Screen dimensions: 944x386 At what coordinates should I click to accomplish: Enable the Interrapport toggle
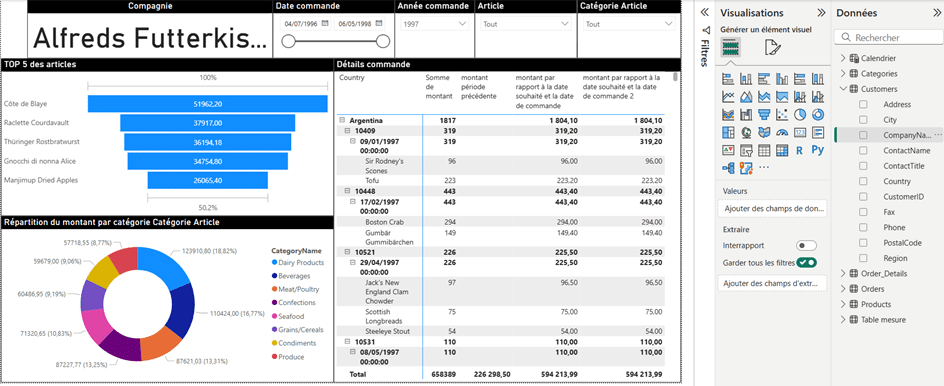point(807,246)
